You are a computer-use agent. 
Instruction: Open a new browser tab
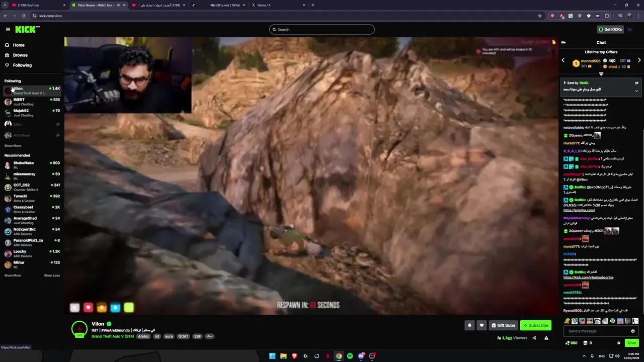tap(313, 5)
